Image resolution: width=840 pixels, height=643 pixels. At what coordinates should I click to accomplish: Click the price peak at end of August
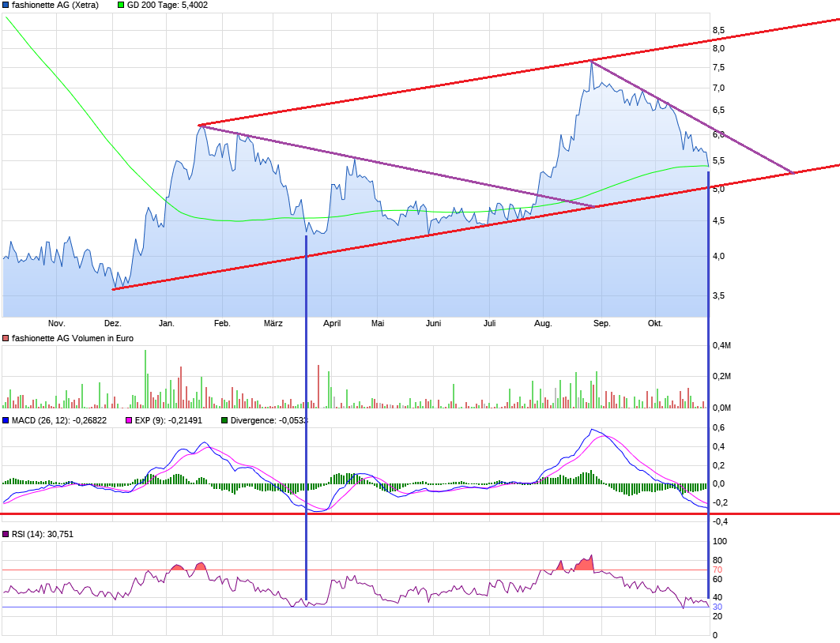coord(591,62)
